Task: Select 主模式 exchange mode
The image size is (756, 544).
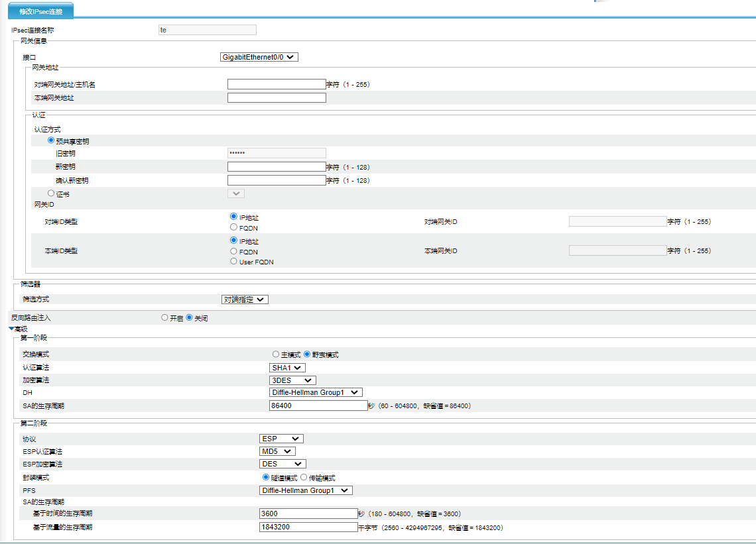Action: (x=276, y=354)
